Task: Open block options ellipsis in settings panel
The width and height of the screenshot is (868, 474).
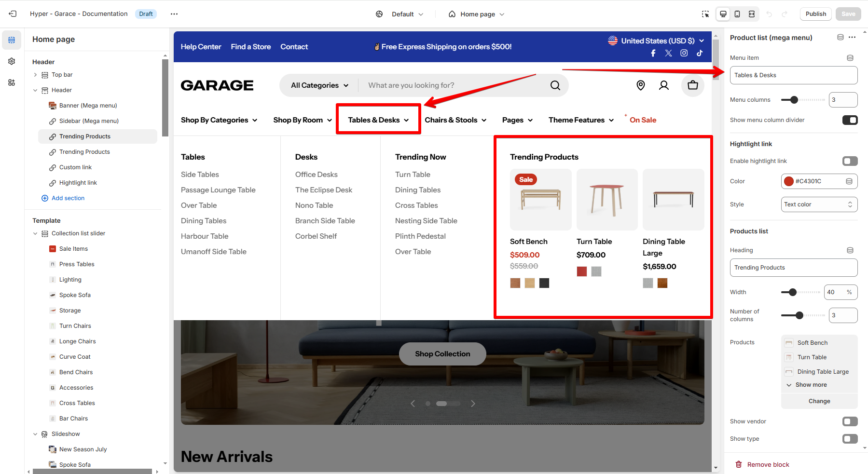Action: 852,38
